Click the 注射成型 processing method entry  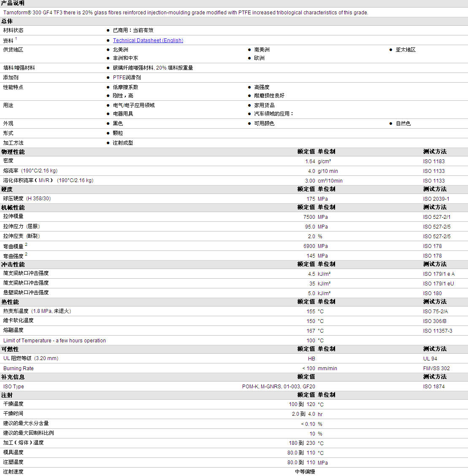coord(123,143)
